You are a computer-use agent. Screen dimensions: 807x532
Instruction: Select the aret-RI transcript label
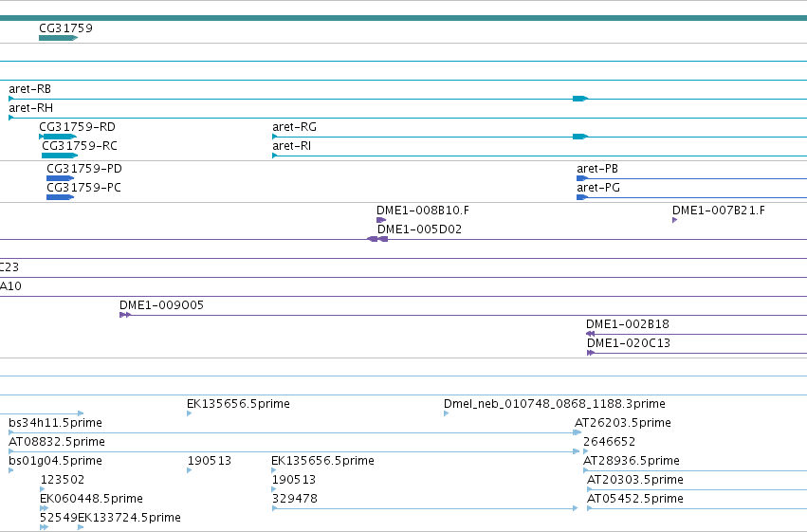tap(292, 146)
